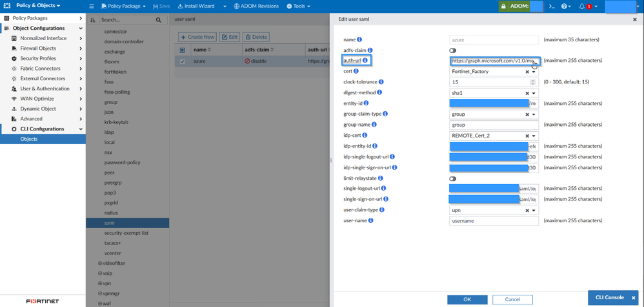Expand the vpnmgr tree node
The height and width of the screenshot is (307, 644).
point(99,293)
